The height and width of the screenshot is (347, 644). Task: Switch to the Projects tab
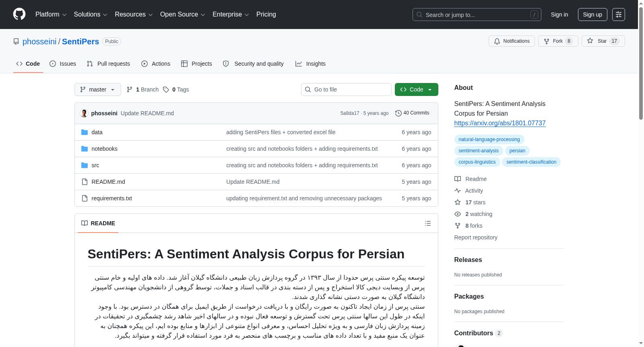click(196, 64)
